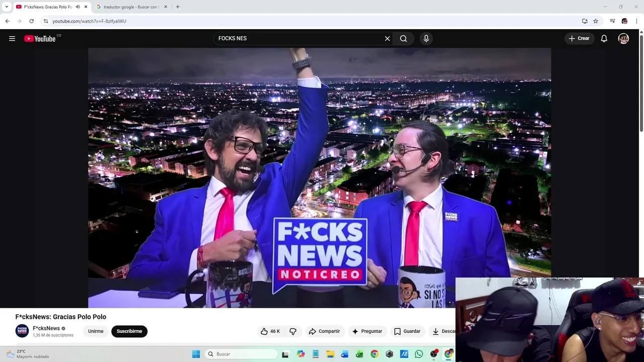Open the YouTube guide hamburger menu
This screenshot has height=362, width=644.
pos(12,38)
